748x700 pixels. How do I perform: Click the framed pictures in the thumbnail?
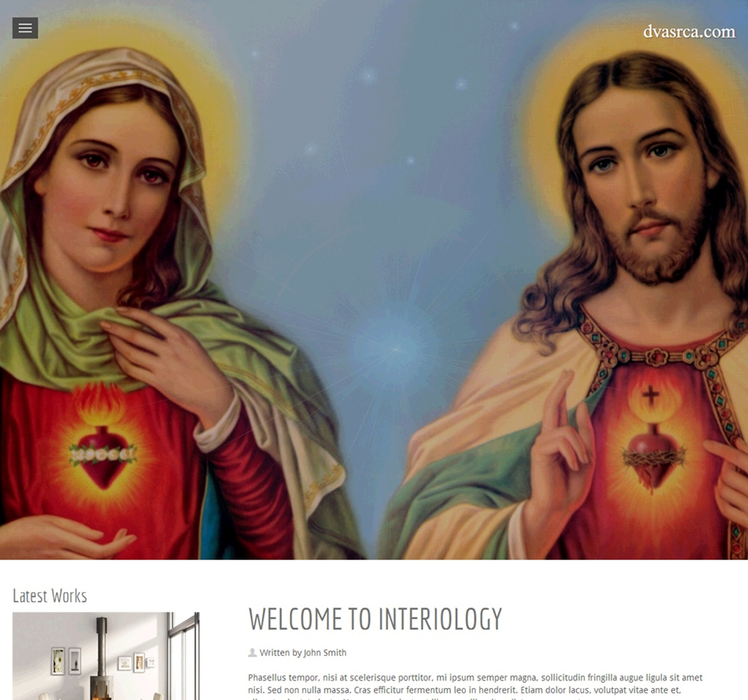pos(66,660)
